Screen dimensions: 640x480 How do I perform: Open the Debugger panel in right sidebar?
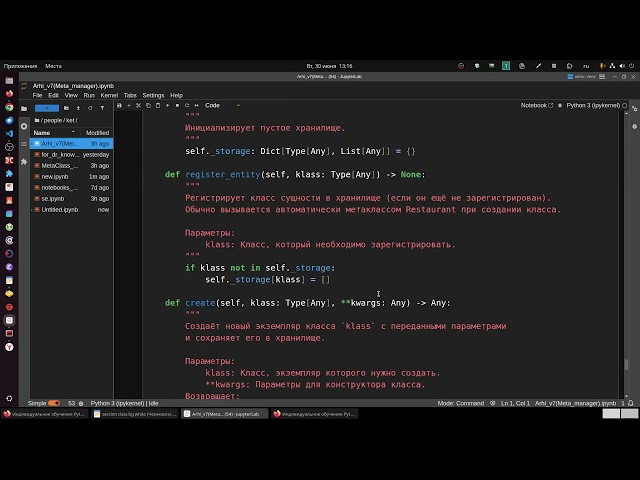point(634,127)
